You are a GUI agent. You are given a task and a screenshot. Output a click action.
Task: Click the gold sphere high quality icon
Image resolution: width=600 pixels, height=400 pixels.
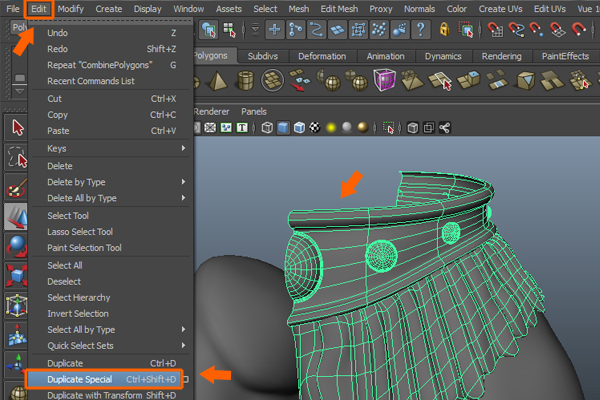(363, 127)
